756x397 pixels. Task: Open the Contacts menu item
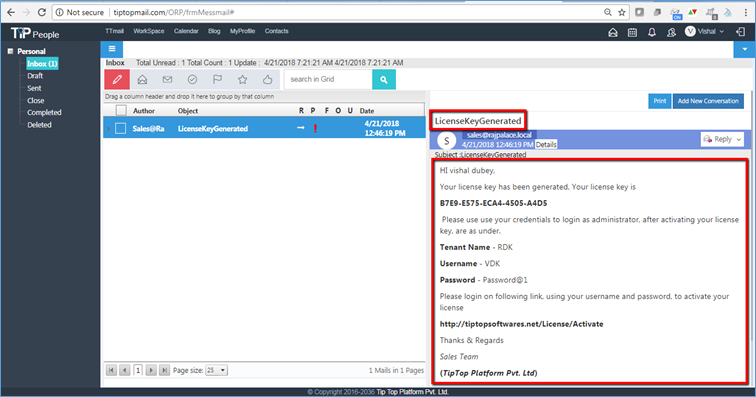tap(276, 31)
